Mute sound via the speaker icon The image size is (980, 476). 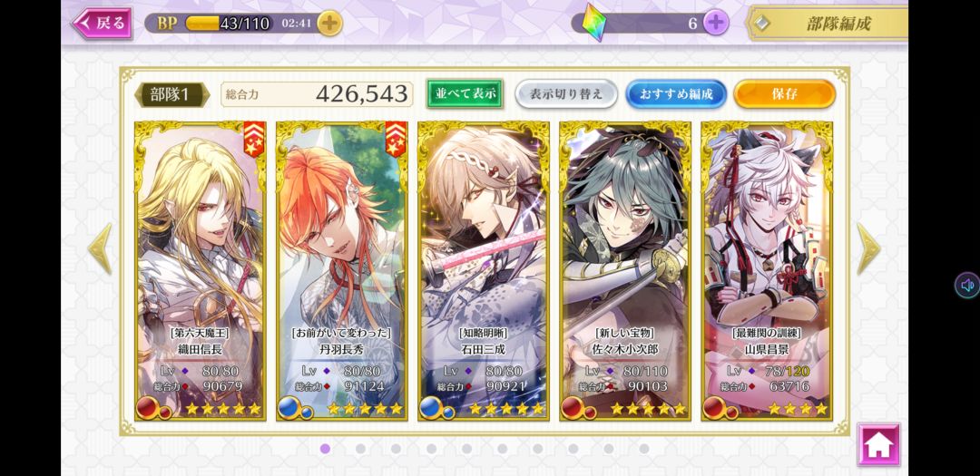(967, 286)
